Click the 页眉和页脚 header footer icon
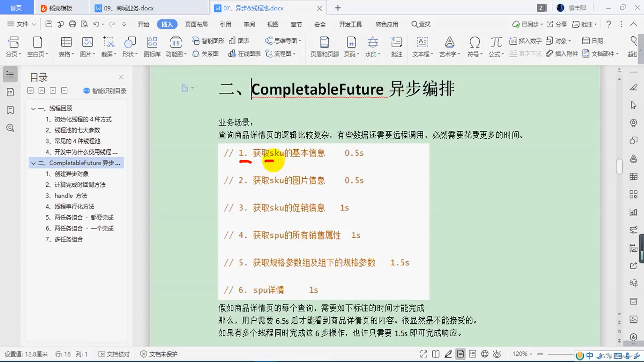This screenshot has width=644, height=362. pos(324,43)
